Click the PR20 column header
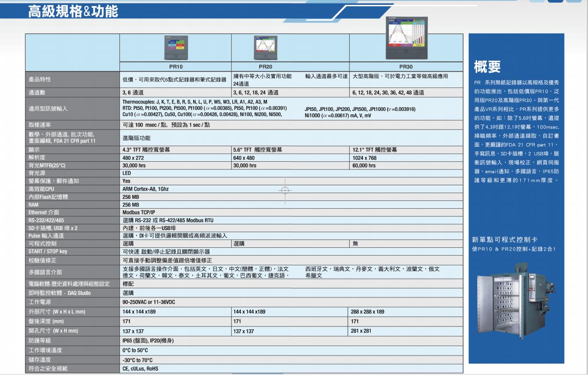Image resolution: width=588 pixels, height=375 pixels. (x=265, y=66)
